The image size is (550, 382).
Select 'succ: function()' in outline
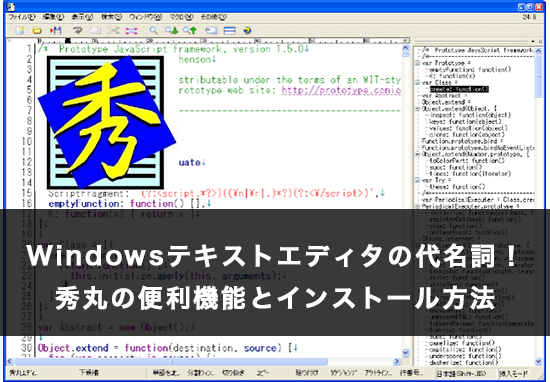[456, 167]
